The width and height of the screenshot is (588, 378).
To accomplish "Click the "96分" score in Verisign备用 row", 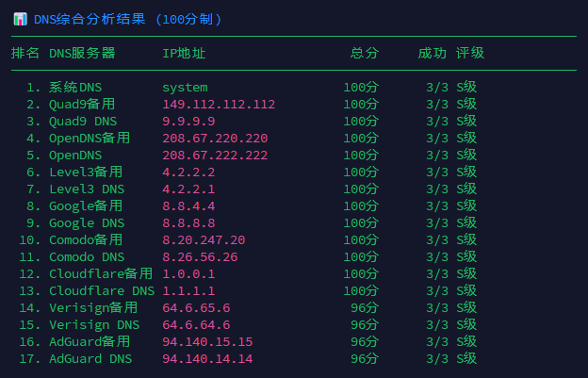I will (x=365, y=308).
